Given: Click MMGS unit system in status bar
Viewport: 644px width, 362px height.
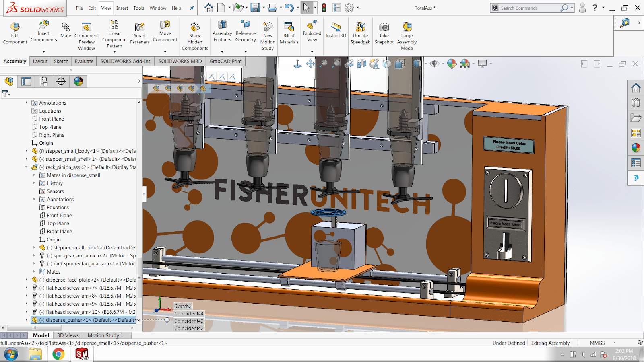Looking at the screenshot, I should 597,343.
